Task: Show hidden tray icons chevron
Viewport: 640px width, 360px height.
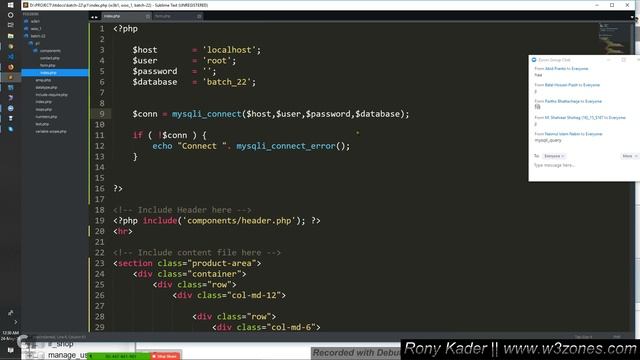Action: (x=16, y=322)
